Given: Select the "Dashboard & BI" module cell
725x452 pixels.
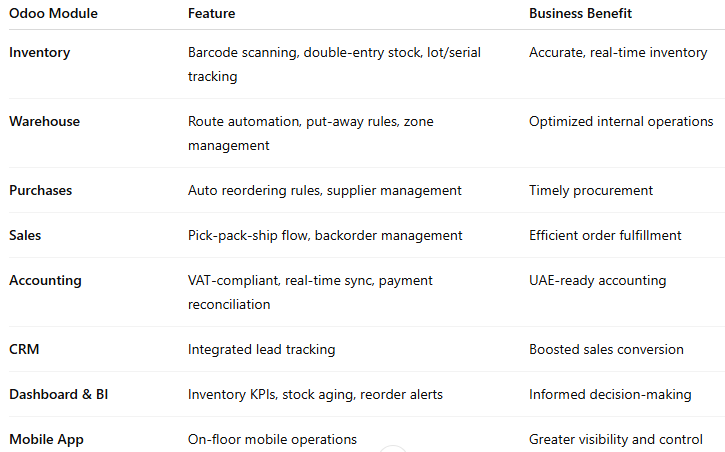Looking at the screenshot, I should click(x=60, y=395).
